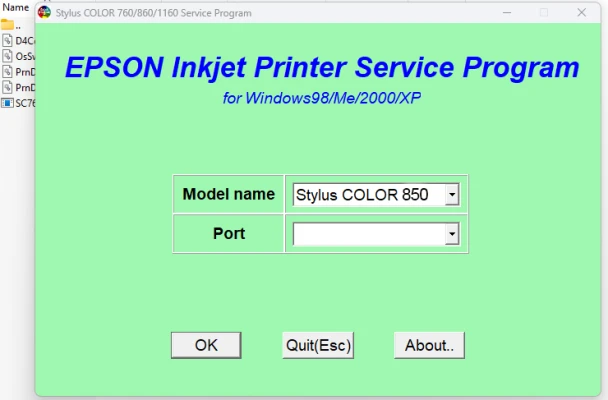Select the first PrnD file icon

pyautogui.click(x=7, y=72)
